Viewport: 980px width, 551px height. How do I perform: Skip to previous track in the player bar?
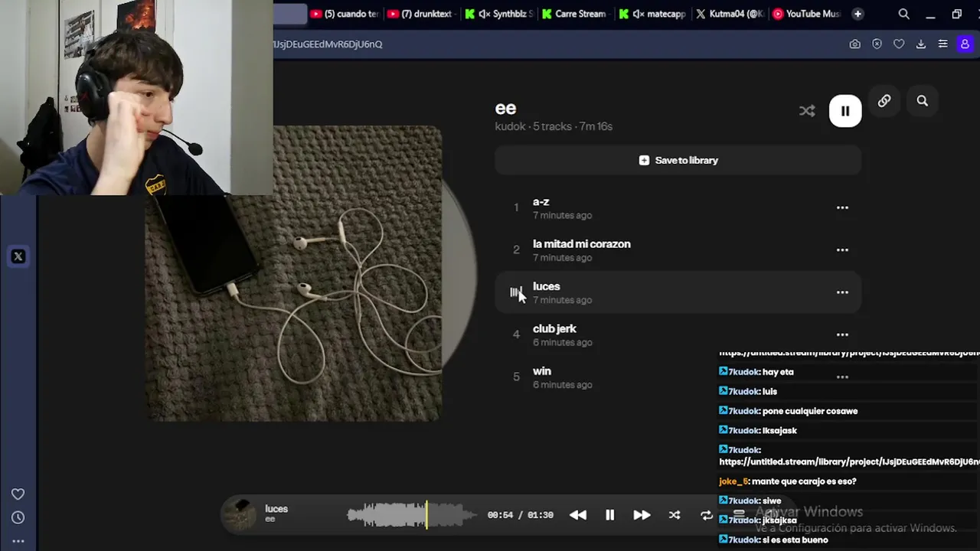point(578,516)
